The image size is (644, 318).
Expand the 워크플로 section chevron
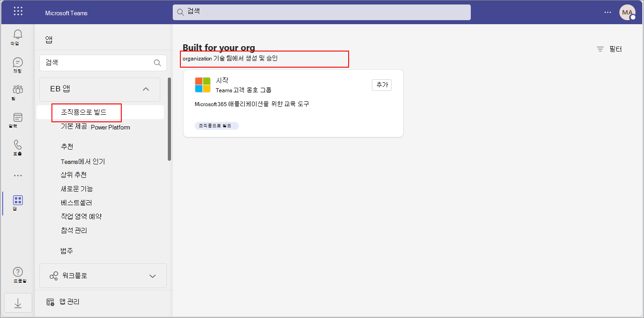coord(153,276)
